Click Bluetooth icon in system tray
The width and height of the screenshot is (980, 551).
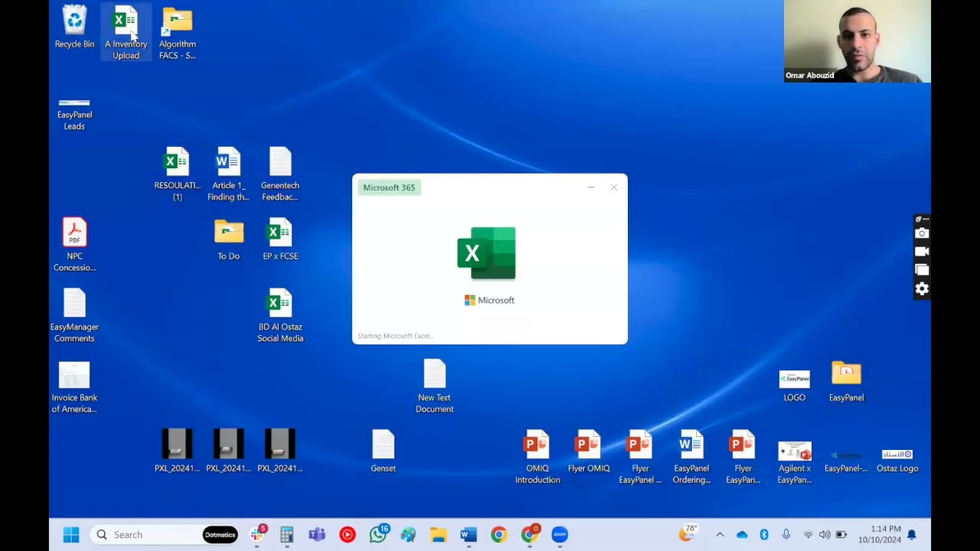[x=763, y=535]
